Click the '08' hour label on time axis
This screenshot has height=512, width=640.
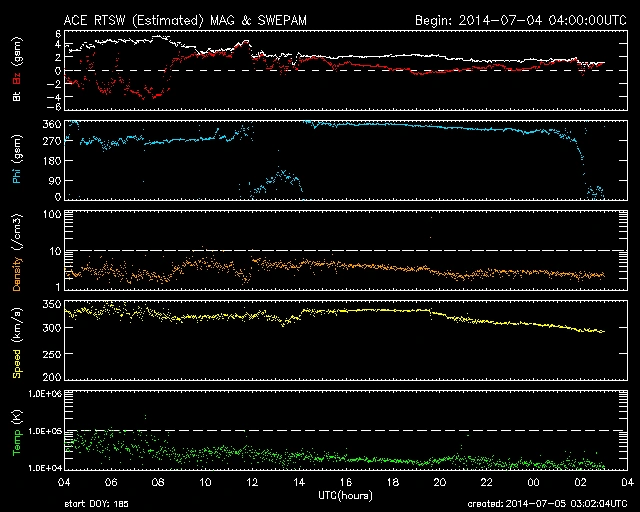(x=158, y=482)
